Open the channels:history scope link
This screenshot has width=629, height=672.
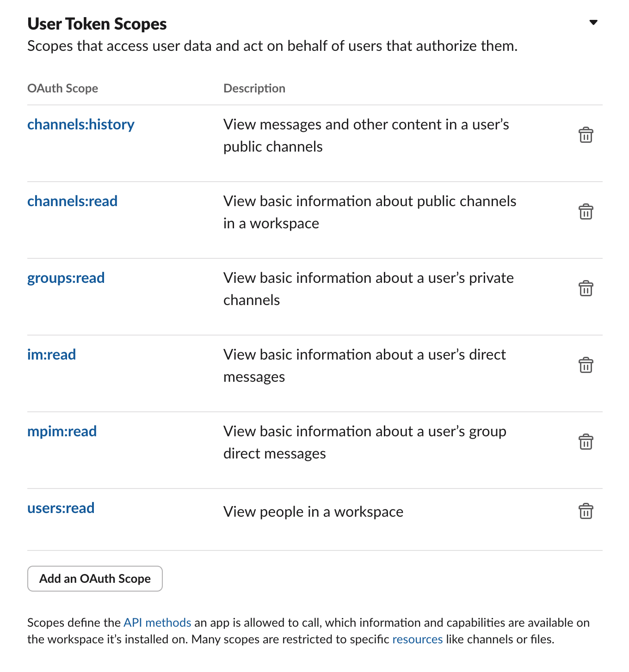click(x=80, y=124)
